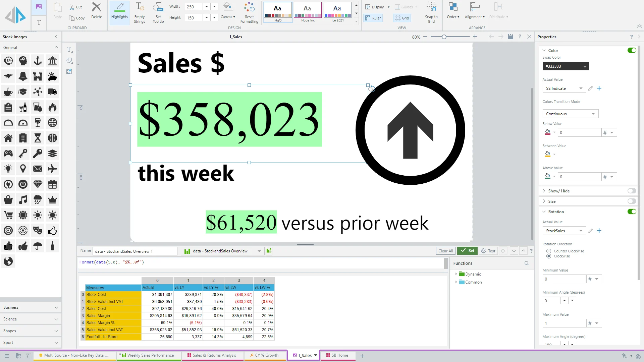Select Counter Clockwise rotation direction
Viewport: 644px width, 362px height.
click(549, 251)
